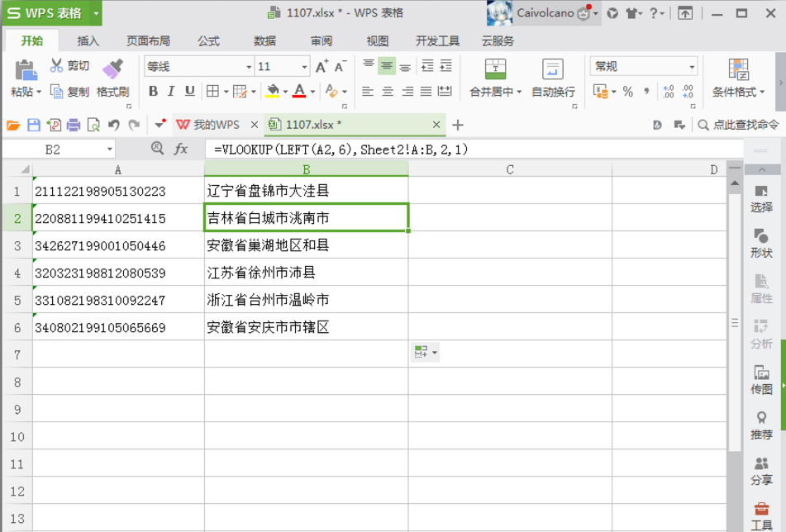
Task: Click the Caivolcano user account name
Action: click(545, 13)
